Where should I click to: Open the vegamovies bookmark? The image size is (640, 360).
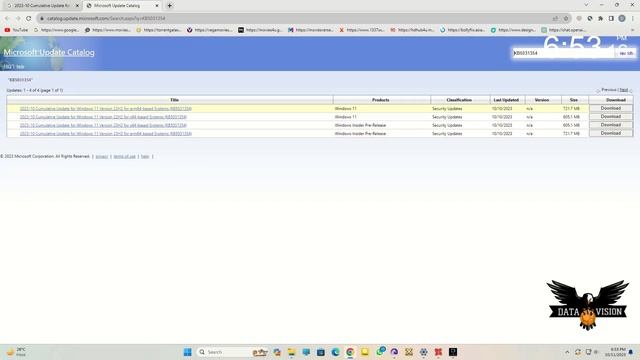click(x=209, y=30)
